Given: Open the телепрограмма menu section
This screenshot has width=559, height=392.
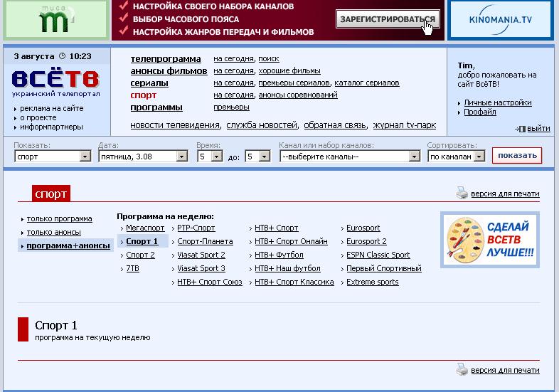Looking at the screenshot, I should tap(166, 59).
